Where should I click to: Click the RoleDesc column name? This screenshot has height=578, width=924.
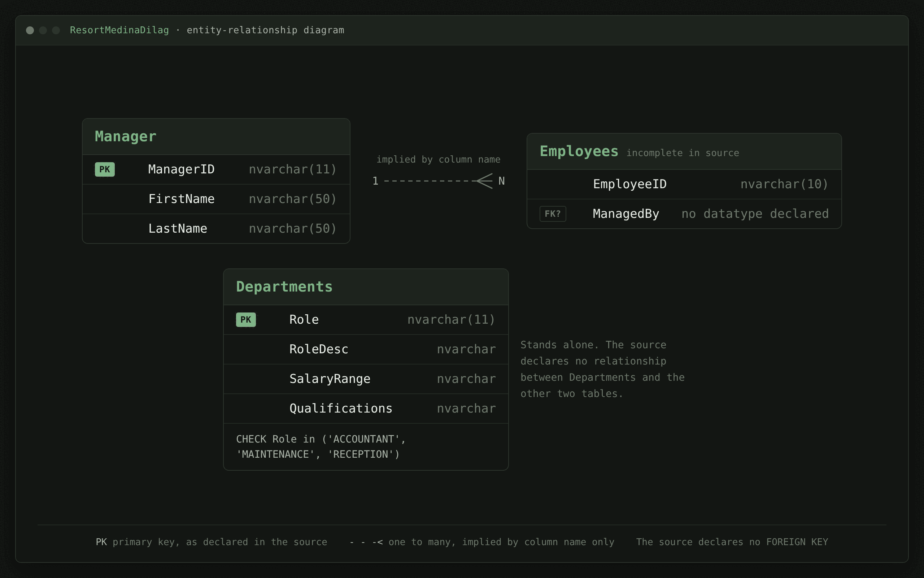coord(318,349)
